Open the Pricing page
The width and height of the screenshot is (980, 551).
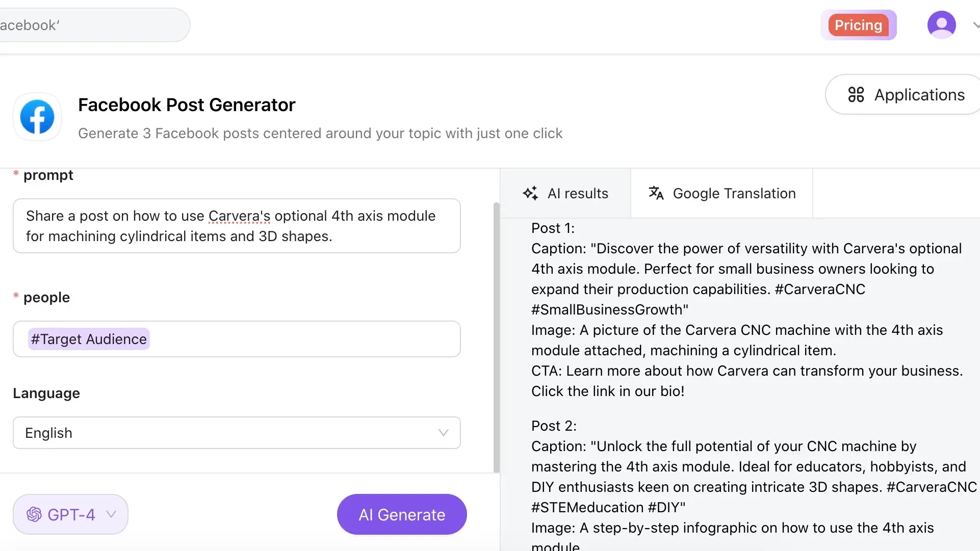tap(858, 25)
